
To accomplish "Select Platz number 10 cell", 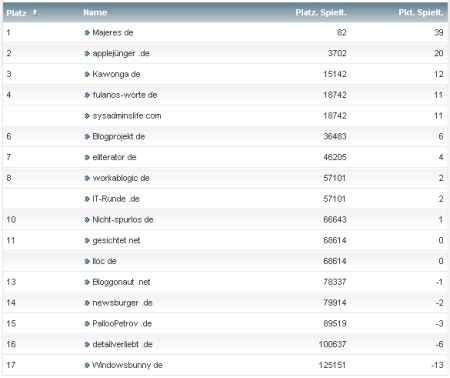I will pos(11,220).
